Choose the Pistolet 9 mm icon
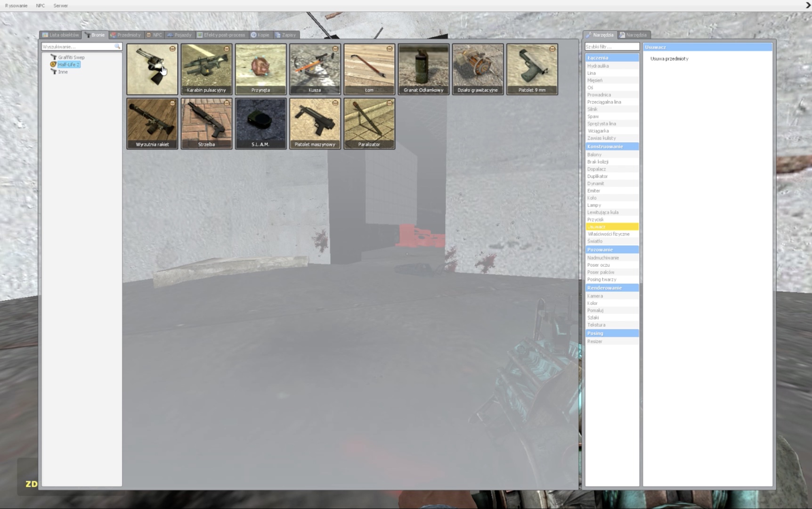The width and height of the screenshot is (812, 509). (532, 69)
